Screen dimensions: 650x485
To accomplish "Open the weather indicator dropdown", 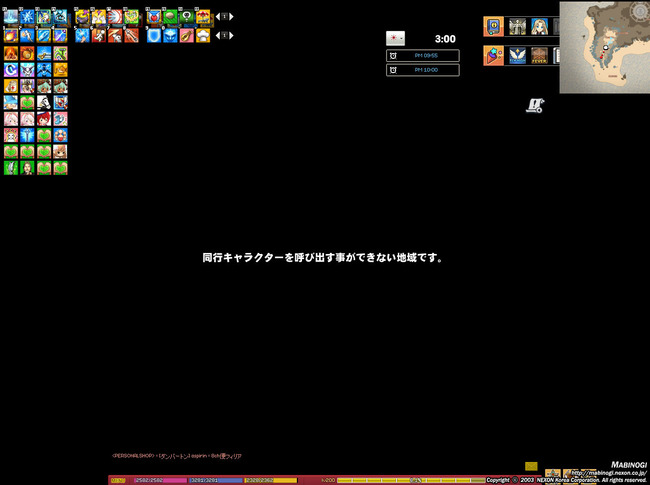I will coord(395,38).
